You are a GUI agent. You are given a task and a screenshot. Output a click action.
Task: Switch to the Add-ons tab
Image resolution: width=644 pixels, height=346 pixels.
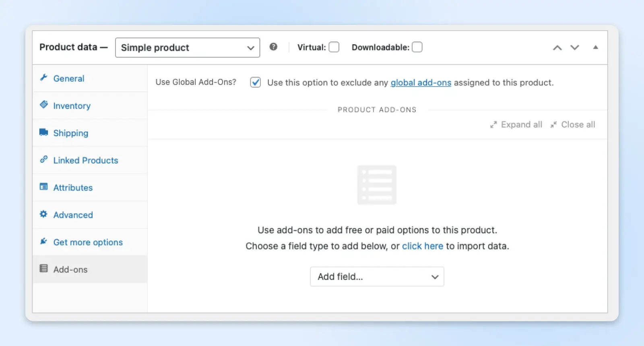tap(70, 269)
